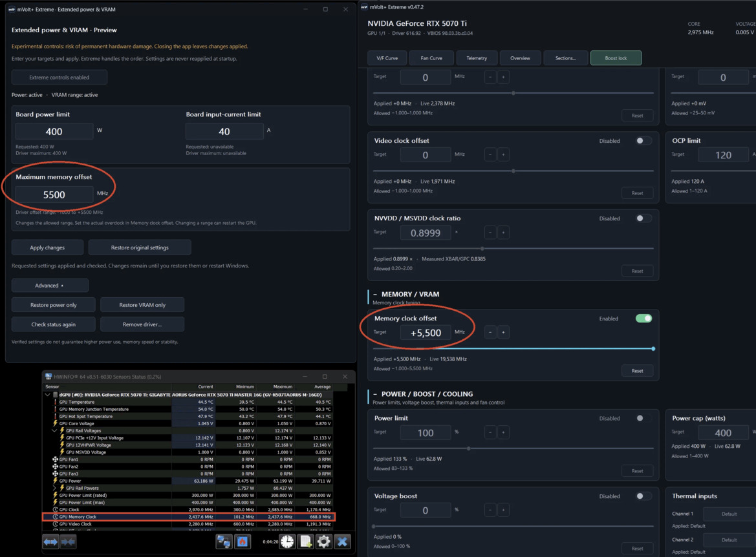The width and height of the screenshot is (756, 557).
Task: Switch to the Fan Curve tab
Action: tap(431, 58)
